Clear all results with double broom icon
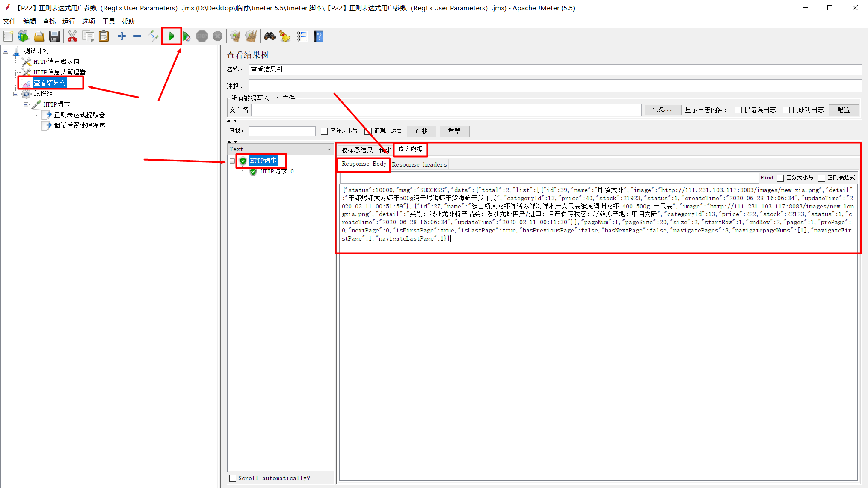 (251, 36)
